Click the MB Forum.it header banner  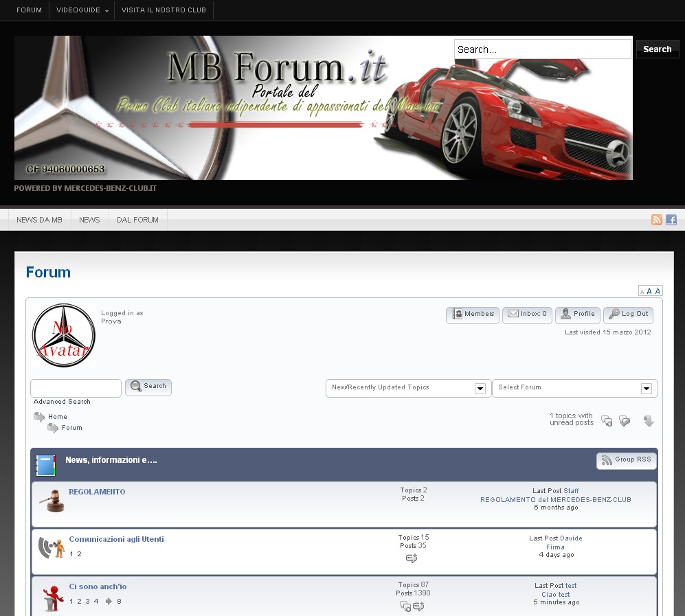(324, 107)
